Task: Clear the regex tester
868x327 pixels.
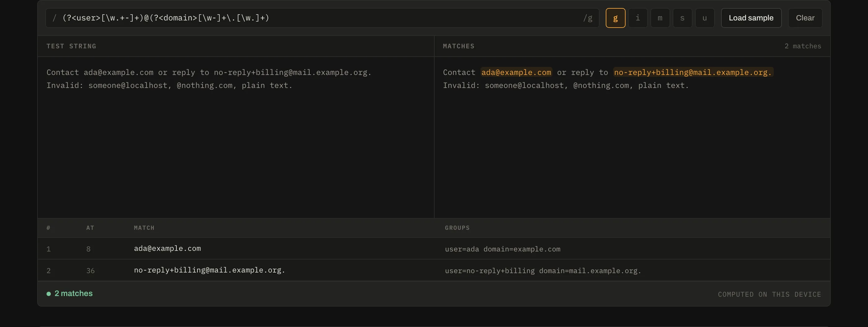Action: (x=805, y=18)
